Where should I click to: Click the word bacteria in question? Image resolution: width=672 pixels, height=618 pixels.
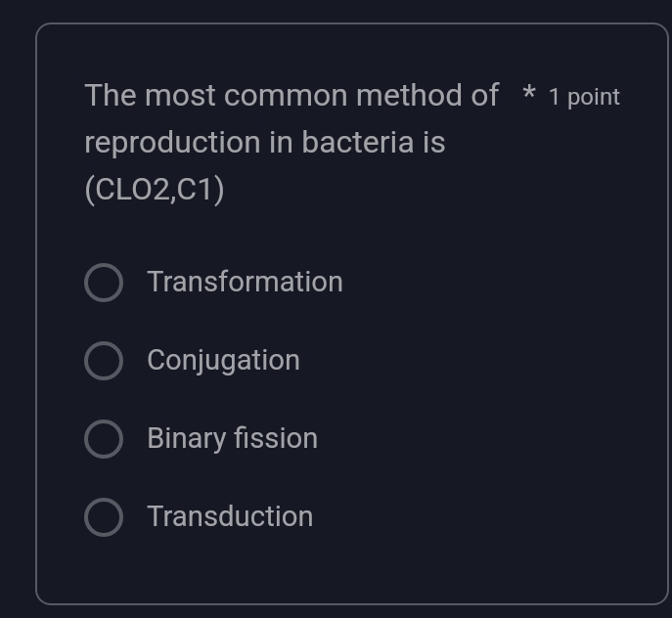click(x=358, y=143)
